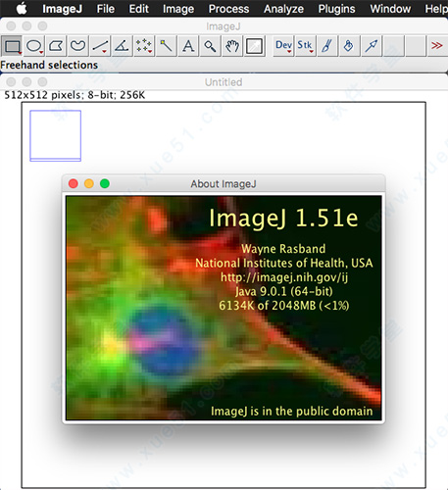Image resolution: width=448 pixels, height=490 pixels.
Task: Open the Window menu
Action: (390, 9)
